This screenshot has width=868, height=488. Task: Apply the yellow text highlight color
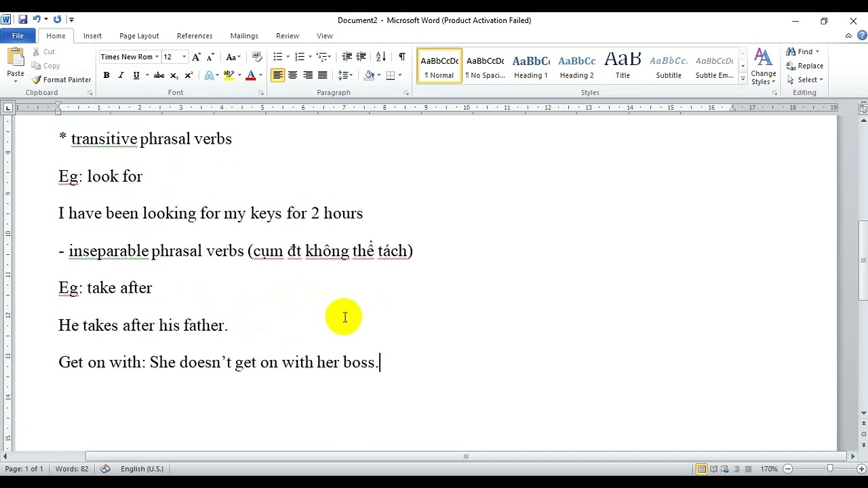229,75
